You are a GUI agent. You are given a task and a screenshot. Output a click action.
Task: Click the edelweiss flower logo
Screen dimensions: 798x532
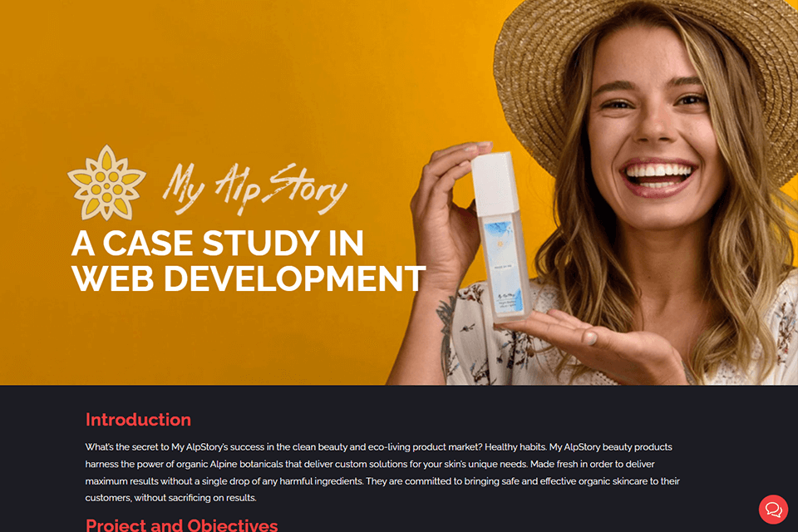coord(106,183)
